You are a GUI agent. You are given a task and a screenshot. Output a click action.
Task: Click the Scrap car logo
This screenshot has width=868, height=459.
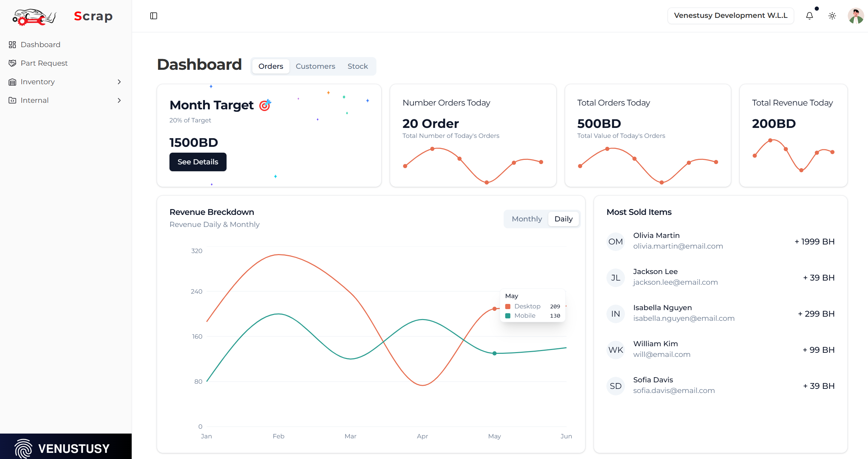coord(34,17)
